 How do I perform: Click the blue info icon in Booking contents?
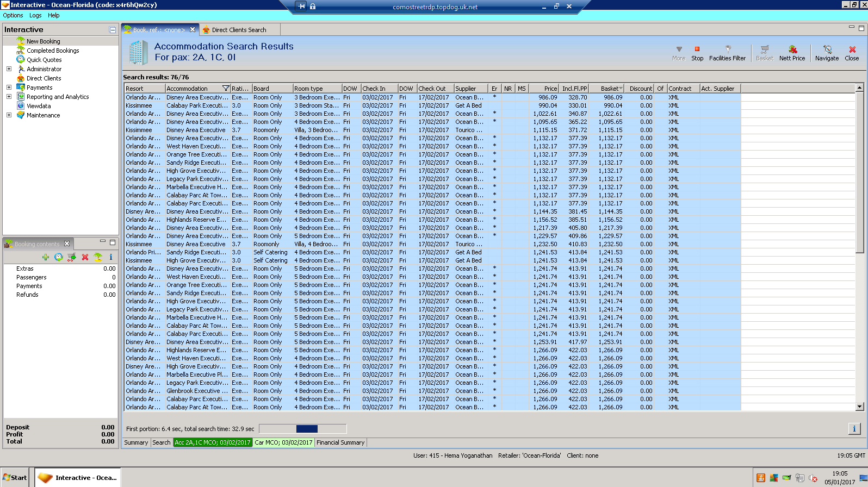point(111,257)
